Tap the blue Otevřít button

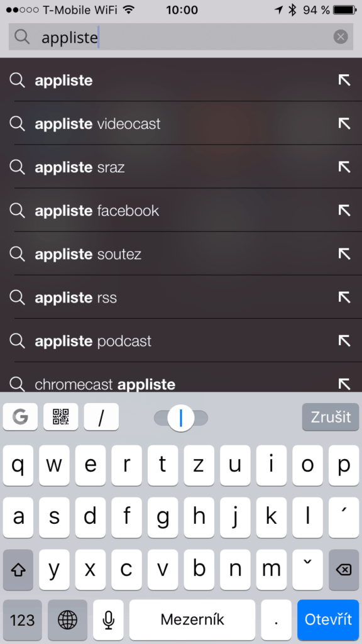tap(328, 619)
